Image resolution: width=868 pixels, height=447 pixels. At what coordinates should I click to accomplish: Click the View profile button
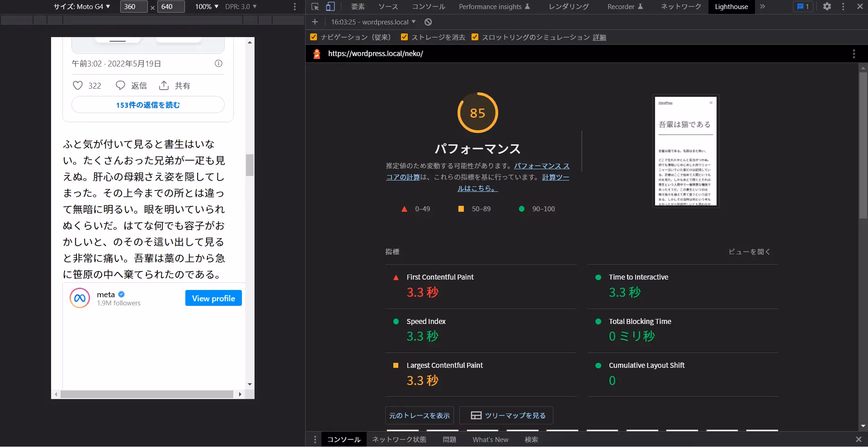click(213, 298)
